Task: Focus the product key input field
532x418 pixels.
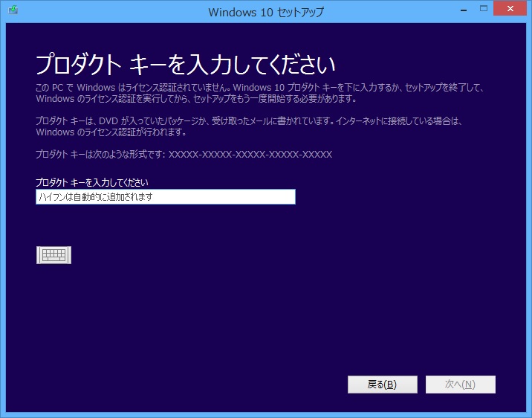Action: point(166,197)
